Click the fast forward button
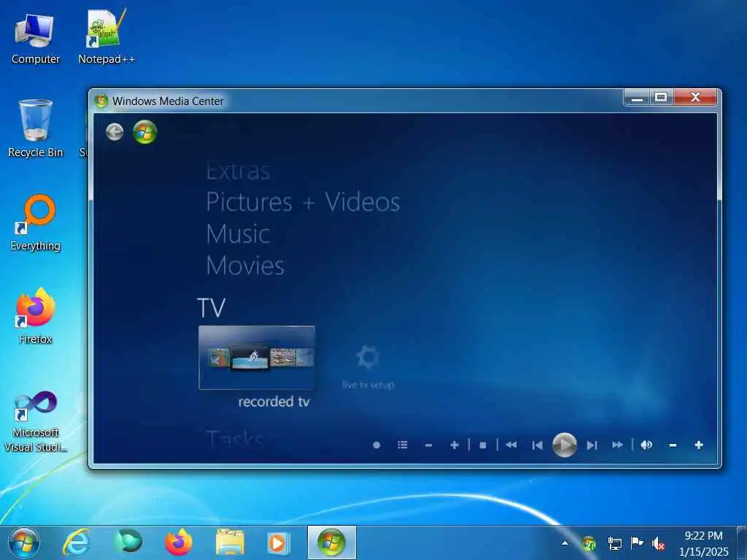Viewport: 747px width, 560px height. tap(617, 445)
